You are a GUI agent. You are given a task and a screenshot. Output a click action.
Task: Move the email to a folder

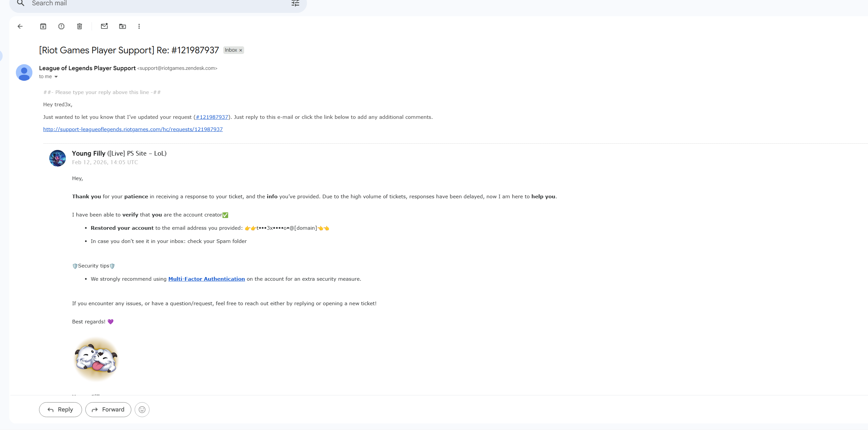[x=122, y=26]
